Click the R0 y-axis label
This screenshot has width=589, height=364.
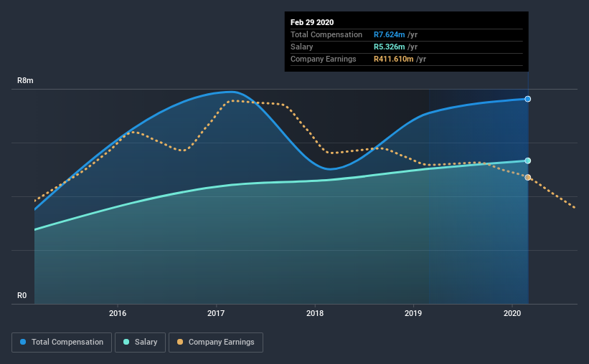tap(22, 296)
